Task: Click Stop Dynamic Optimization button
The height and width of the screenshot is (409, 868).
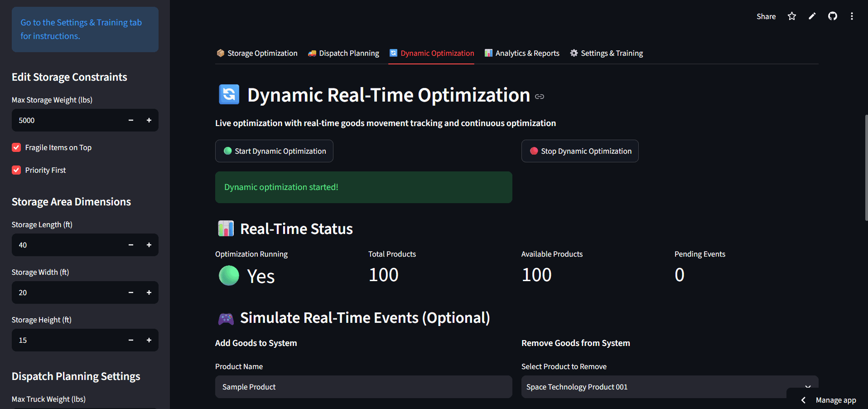Action: pyautogui.click(x=580, y=151)
